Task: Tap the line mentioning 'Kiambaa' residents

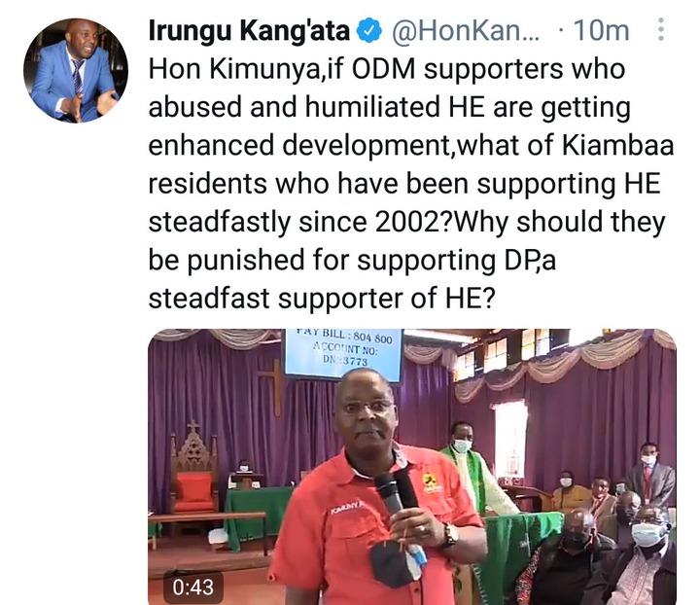Action: click(x=411, y=145)
